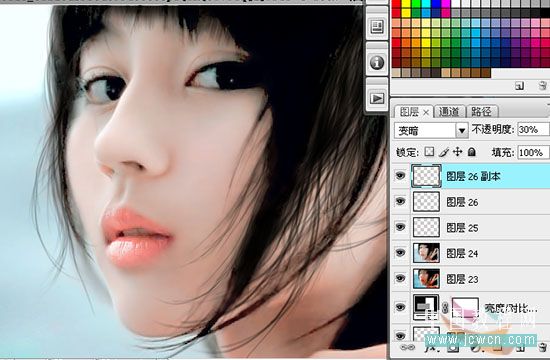Click the delete swatch trash icon
Image resolution: width=550 pixels, height=360 pixels.
[542, 85]
